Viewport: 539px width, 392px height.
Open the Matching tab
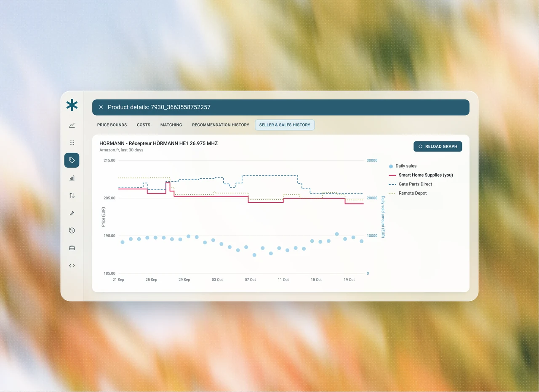click(171, 125)
